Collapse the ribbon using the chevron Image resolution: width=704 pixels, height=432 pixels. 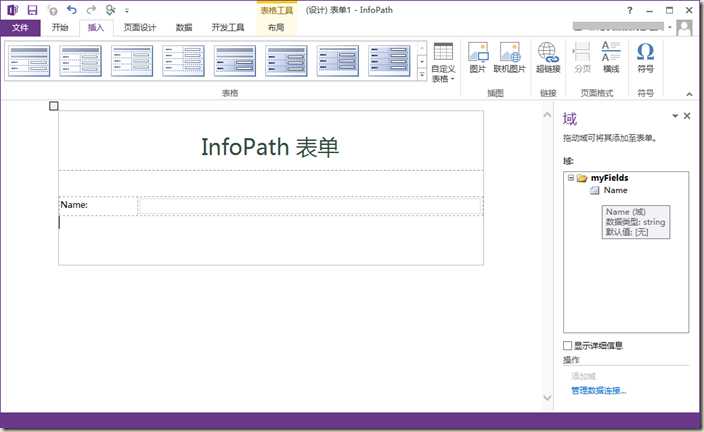tap(689, 94)
